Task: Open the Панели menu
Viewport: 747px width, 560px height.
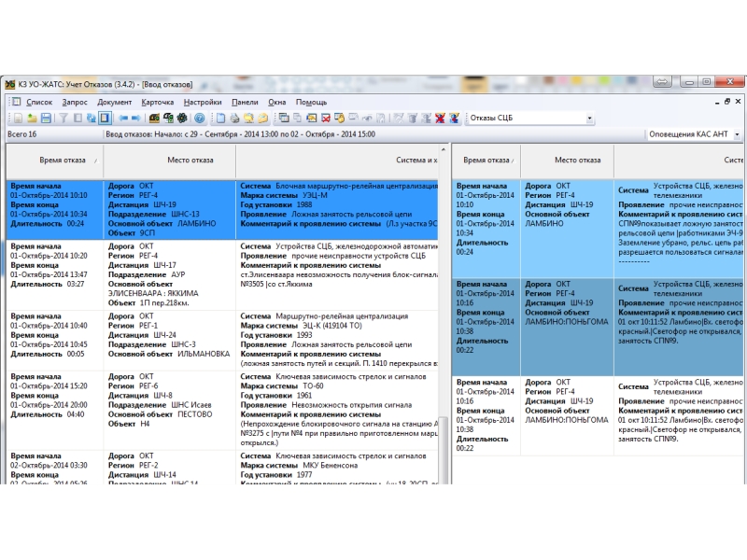Action: [245, 102]
